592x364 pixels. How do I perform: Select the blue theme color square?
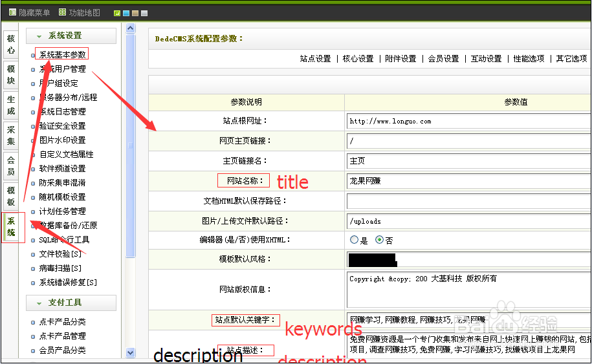point(126,13)
